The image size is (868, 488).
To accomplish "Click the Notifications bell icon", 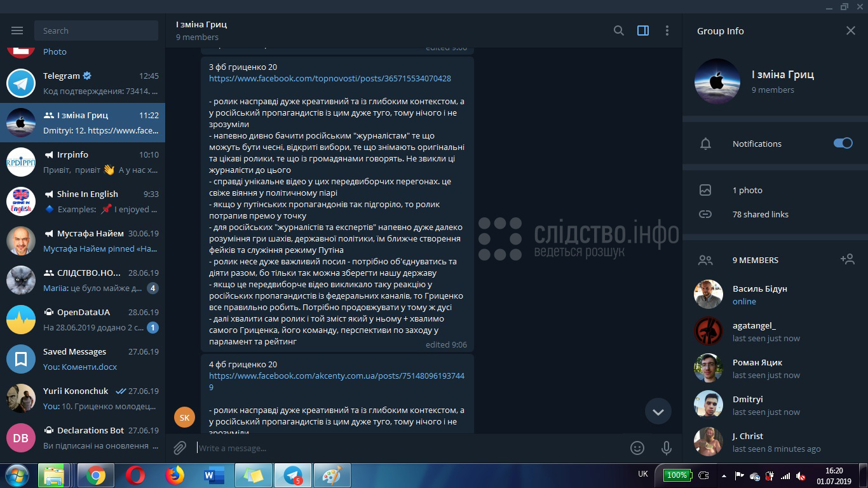I will tap(705, 144).
